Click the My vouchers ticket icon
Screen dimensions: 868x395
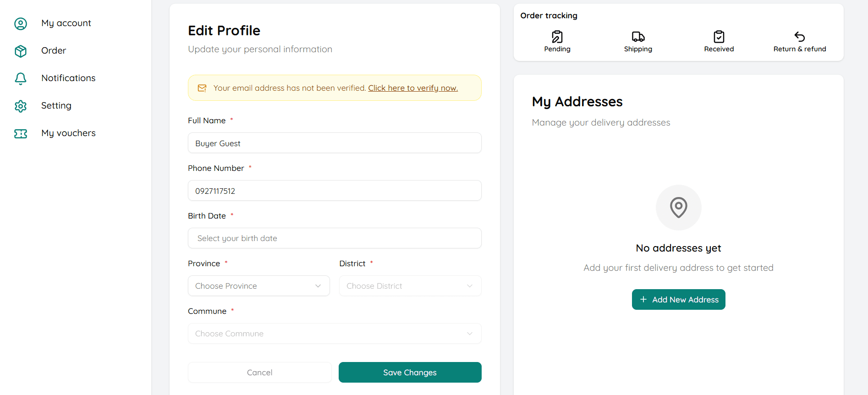[21, 133]
